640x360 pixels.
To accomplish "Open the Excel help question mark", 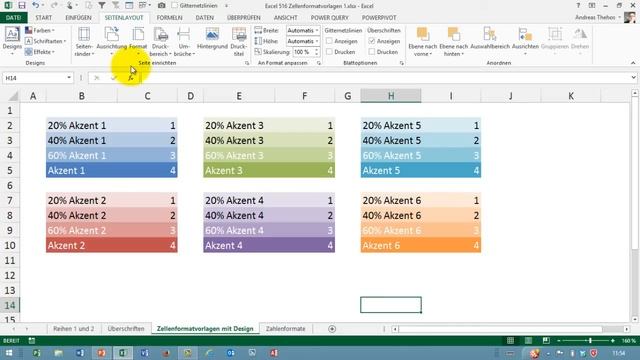I will (x=578, y=6).
